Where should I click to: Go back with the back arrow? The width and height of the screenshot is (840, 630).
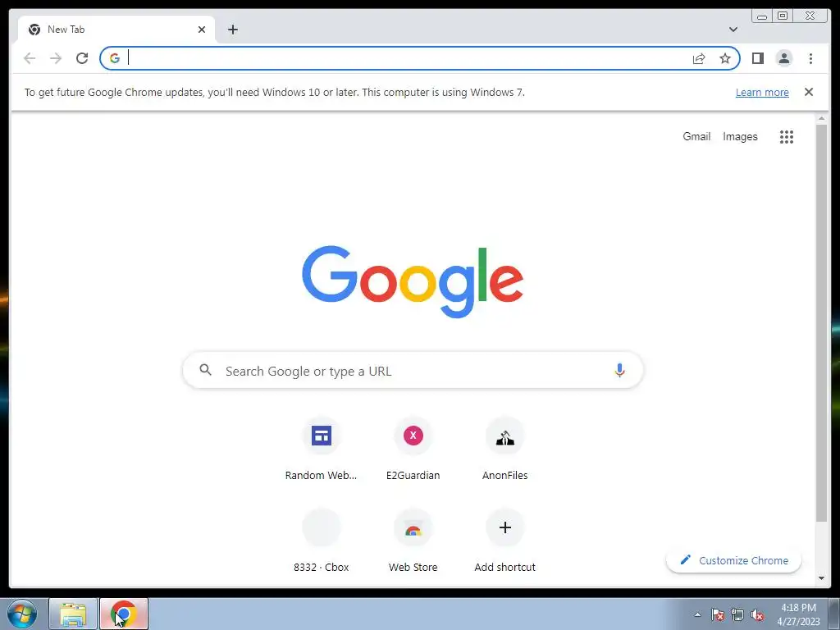click(30, 58)
